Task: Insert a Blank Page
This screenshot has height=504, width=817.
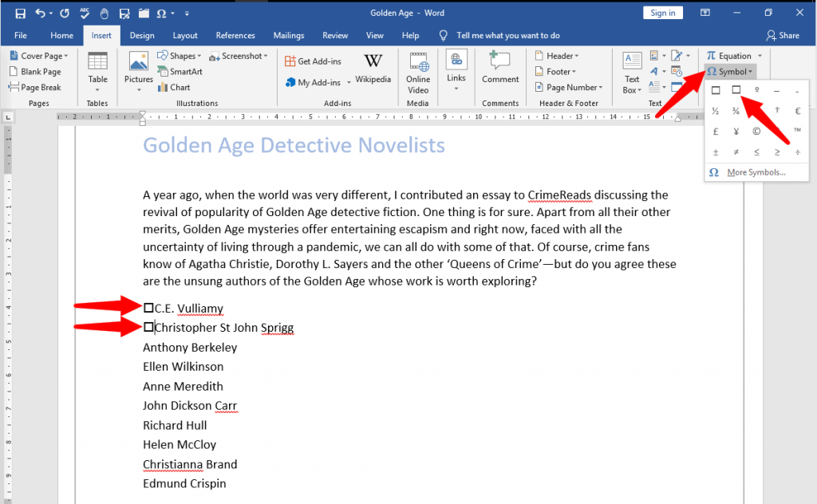Action: point(35,71)
